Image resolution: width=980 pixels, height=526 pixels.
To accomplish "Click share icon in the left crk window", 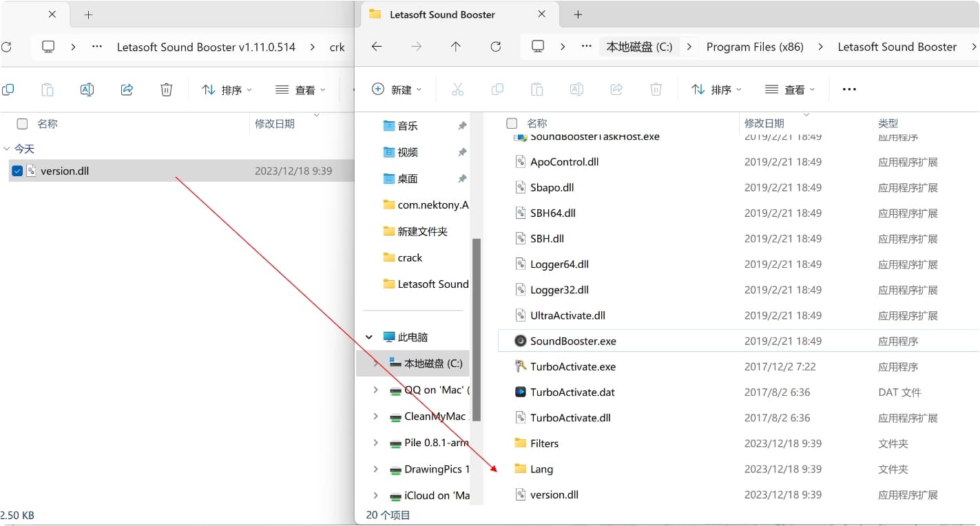I will point(127,90).
